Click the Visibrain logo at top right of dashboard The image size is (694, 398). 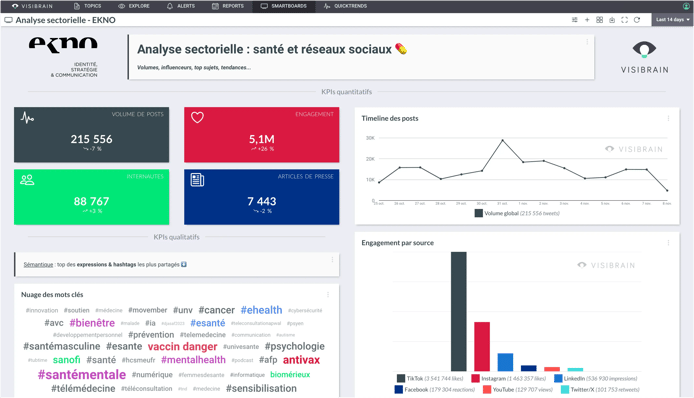click(x=644, y=57)
